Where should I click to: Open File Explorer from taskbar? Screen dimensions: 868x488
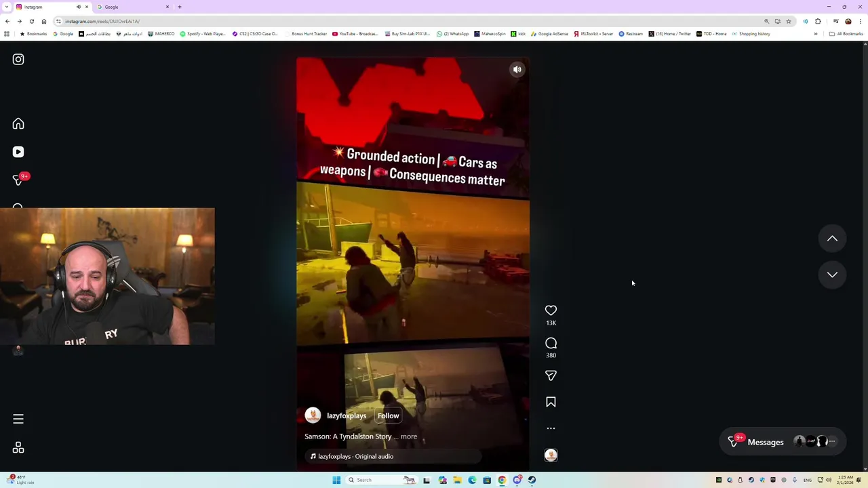(x=457, y=480)
